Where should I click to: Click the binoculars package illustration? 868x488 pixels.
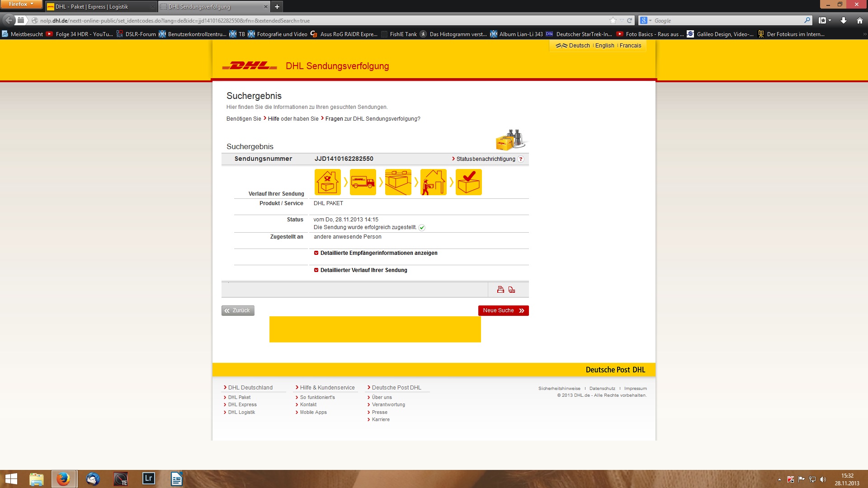click(x=511, y=140)
